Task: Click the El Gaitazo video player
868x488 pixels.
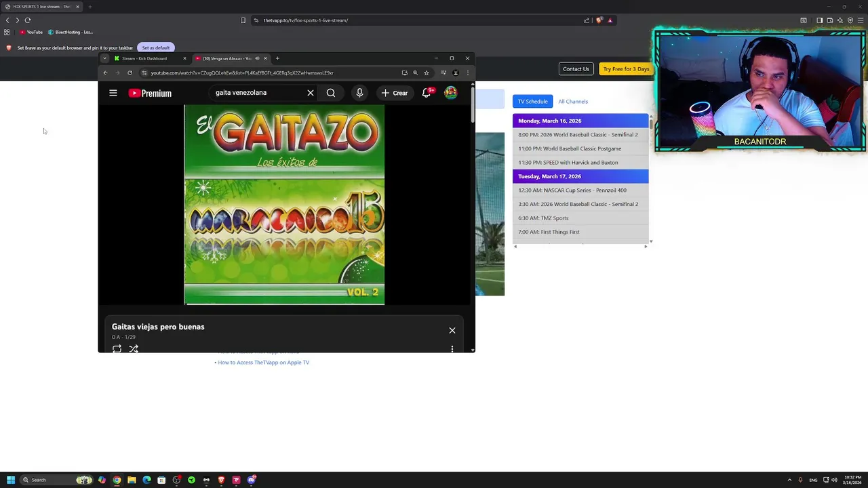Action: (x=284, y=205)
